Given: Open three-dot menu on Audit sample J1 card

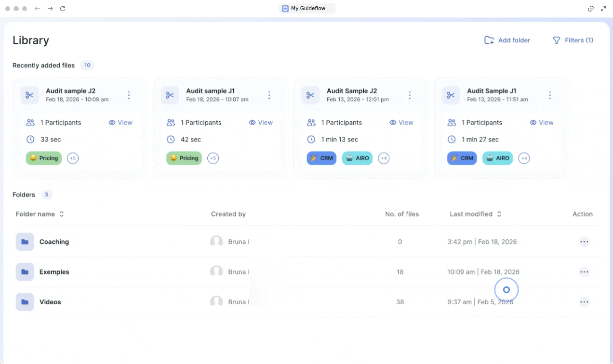Looking at the screenshot, I should tap(269, 95).
